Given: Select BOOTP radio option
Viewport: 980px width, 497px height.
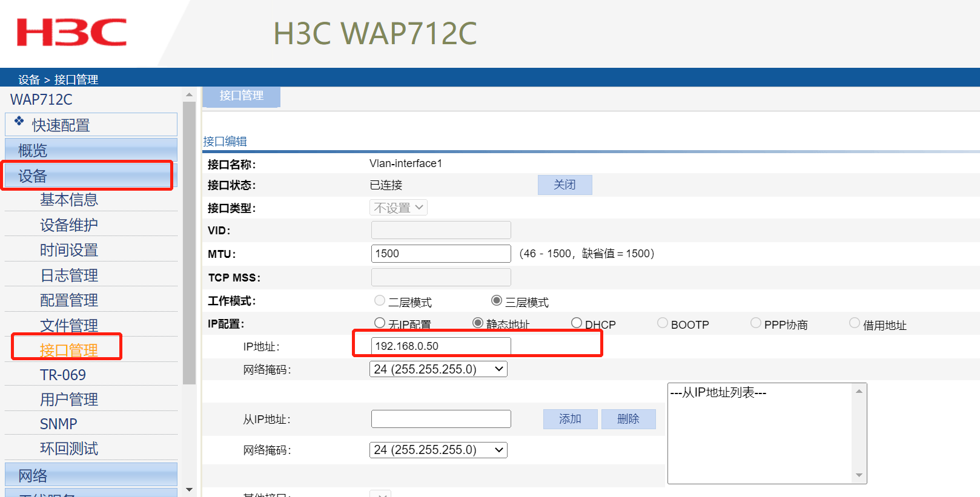Looking at the screenshot, I should (663, 323).
